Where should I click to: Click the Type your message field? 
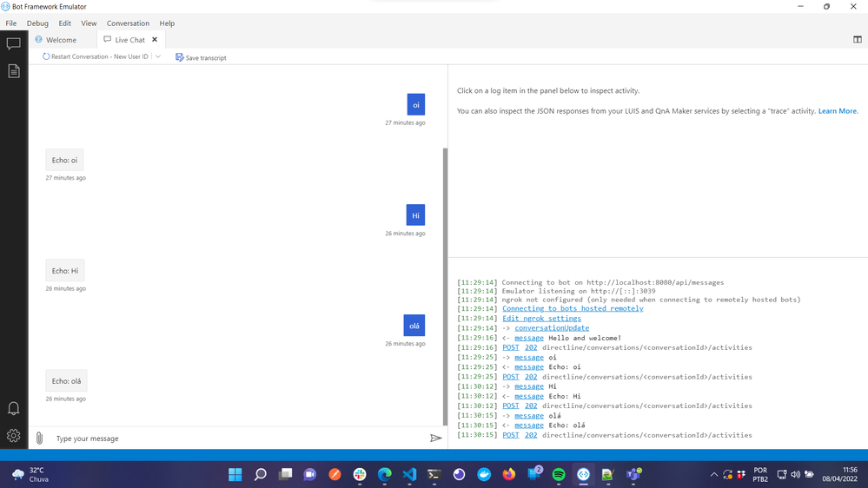point(239,439)
